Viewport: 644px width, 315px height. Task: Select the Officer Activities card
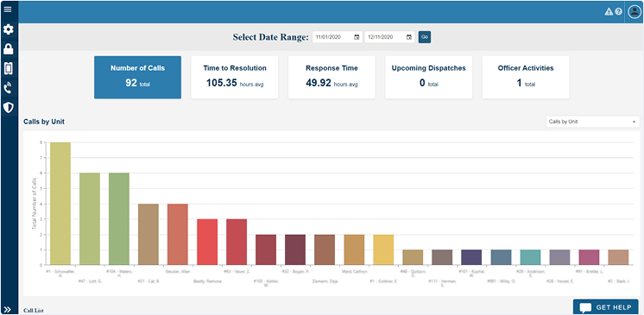526,77
